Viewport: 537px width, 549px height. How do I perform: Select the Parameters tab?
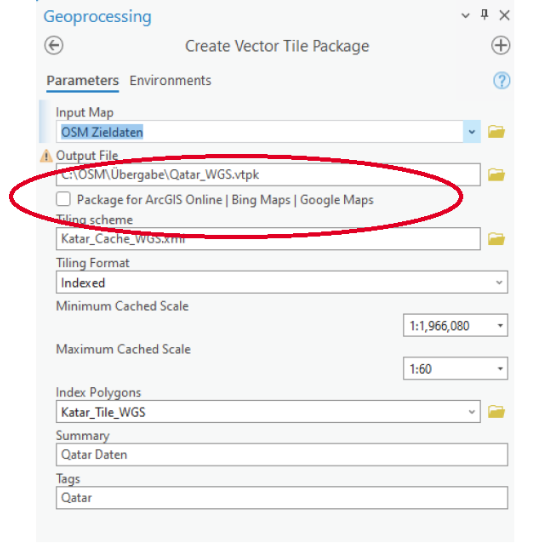coord(83,81)
